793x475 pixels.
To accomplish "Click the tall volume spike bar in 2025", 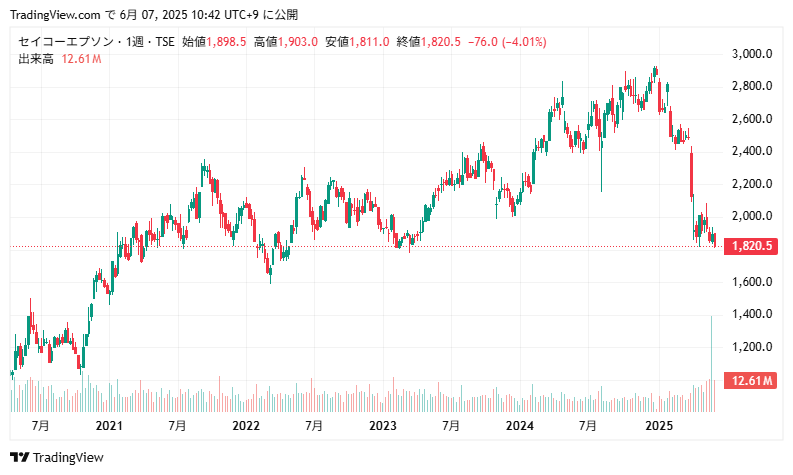I will coord(712,364).
